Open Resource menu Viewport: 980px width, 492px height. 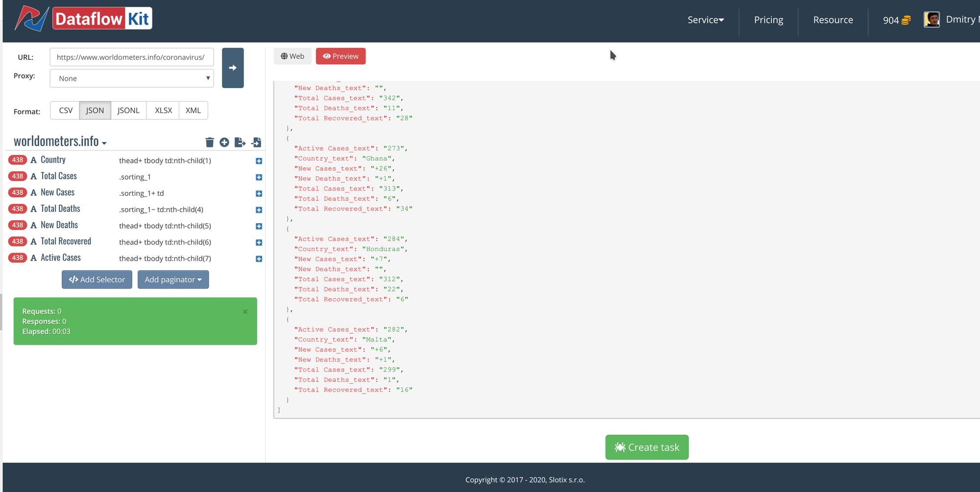(833, 20)
